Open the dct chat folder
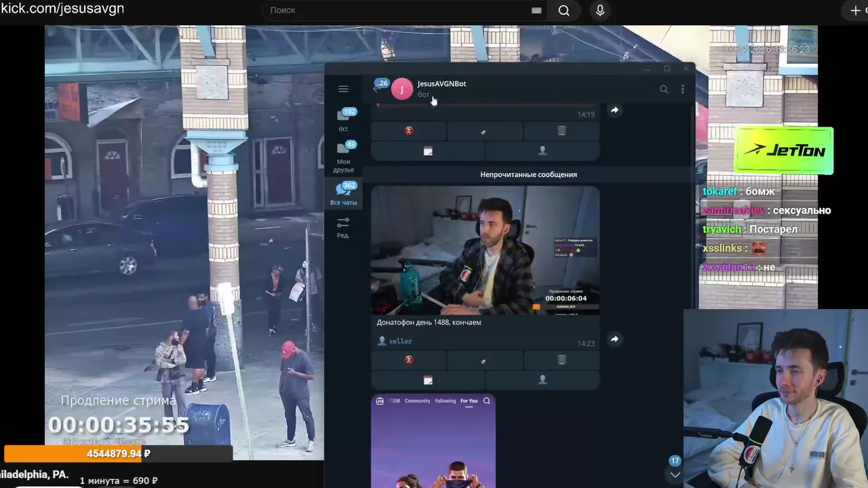The image size is (868, 488). (x=344, y=120)
